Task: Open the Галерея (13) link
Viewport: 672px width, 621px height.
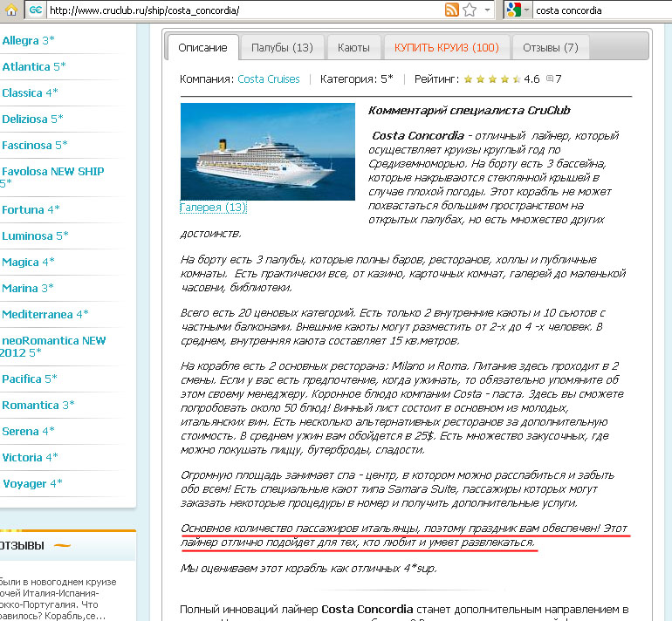Action: click(213, 208)
